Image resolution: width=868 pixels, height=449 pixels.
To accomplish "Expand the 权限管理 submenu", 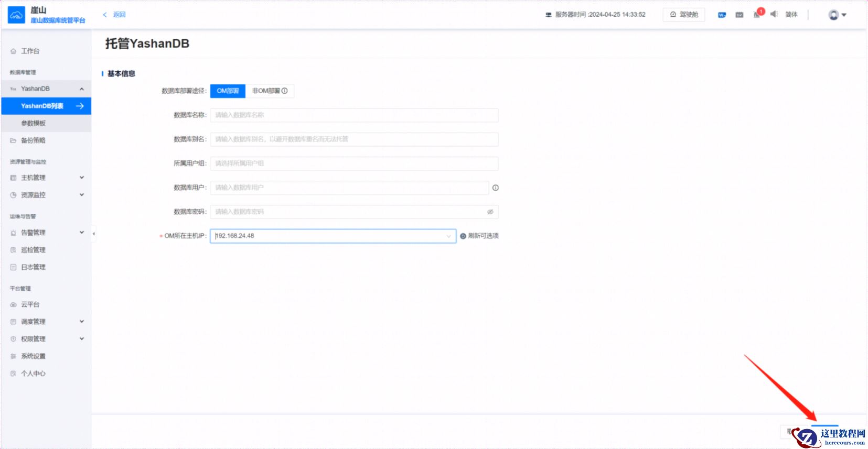I will point(82,339).
